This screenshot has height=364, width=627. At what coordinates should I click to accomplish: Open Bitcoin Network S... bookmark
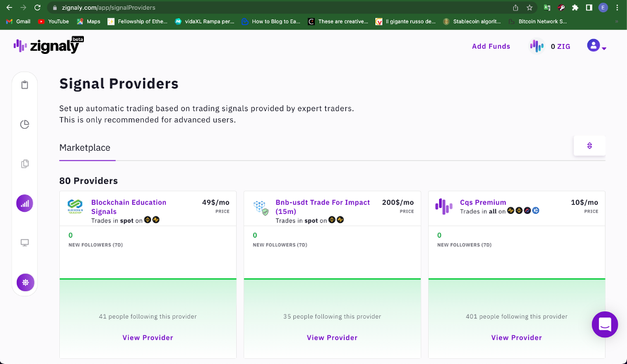(537, 21)
